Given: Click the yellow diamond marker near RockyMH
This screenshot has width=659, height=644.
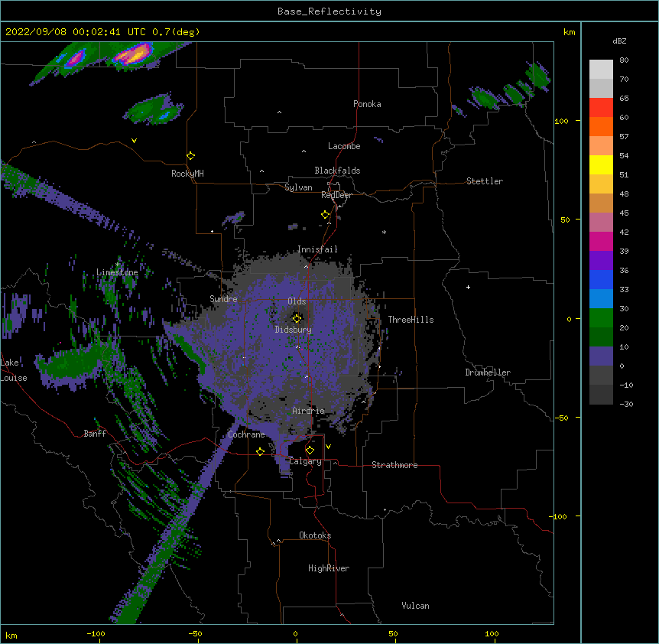Looking at the screenshot, I should tap(190, 156).
